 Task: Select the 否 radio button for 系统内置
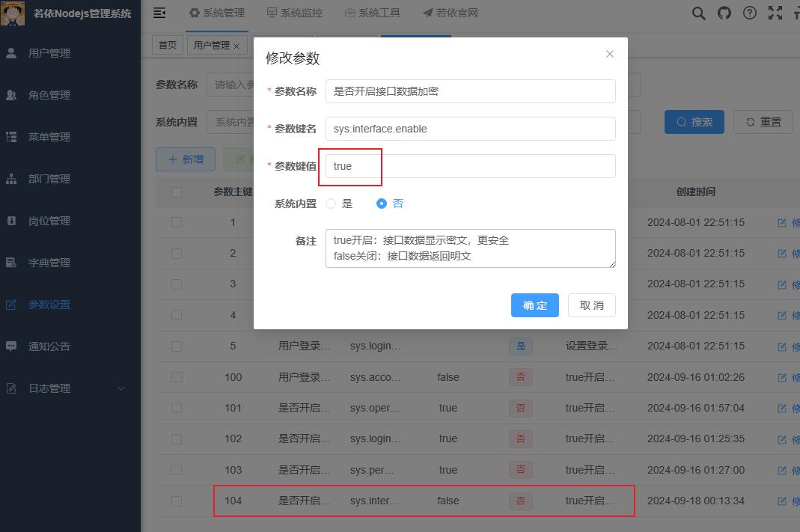(x=381, y=202)
